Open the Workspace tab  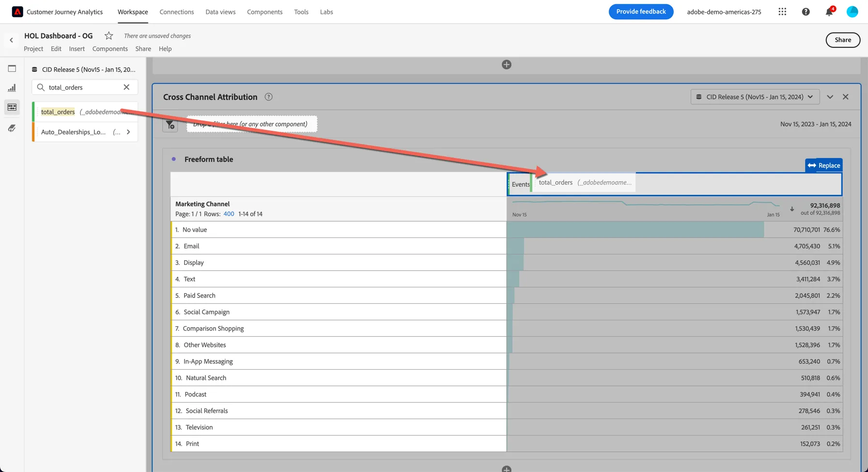tap(133, 12)
